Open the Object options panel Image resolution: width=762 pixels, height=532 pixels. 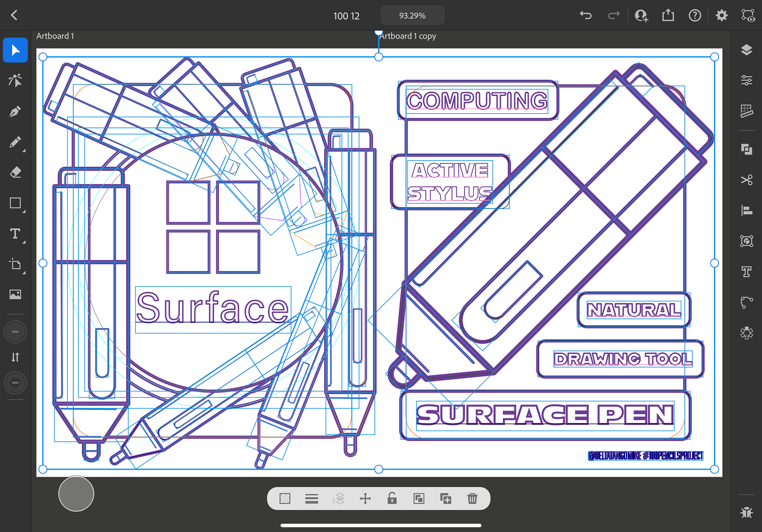747,241
